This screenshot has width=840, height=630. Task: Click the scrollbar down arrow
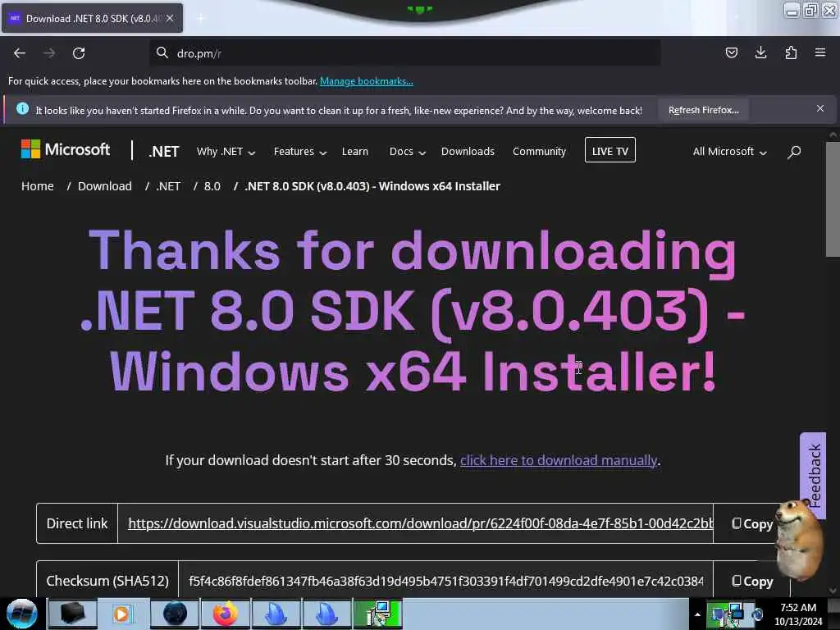[x=833, y=591]
